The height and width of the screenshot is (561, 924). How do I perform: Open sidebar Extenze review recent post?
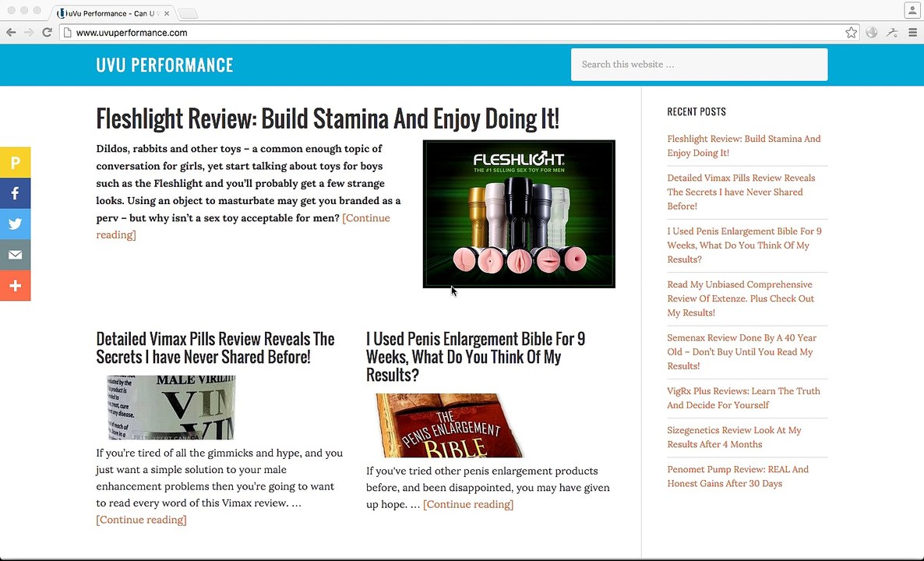(741, 298)
